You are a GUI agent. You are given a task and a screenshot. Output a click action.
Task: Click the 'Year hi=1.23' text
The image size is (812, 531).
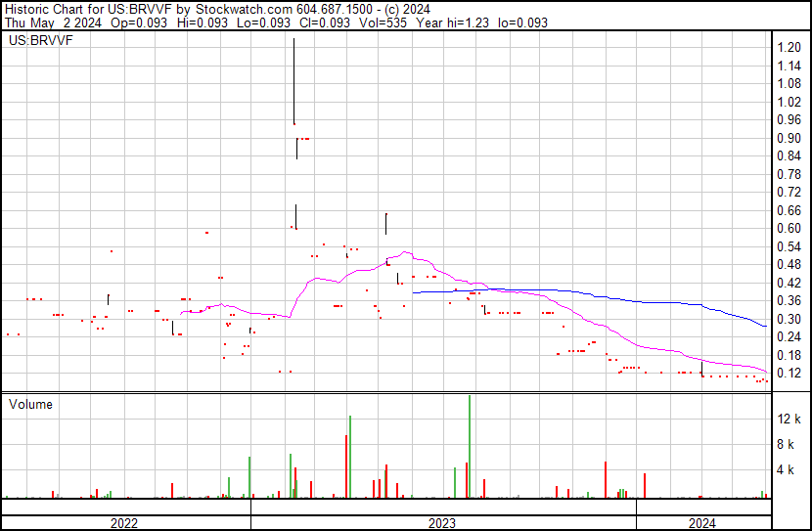[452, 22]
